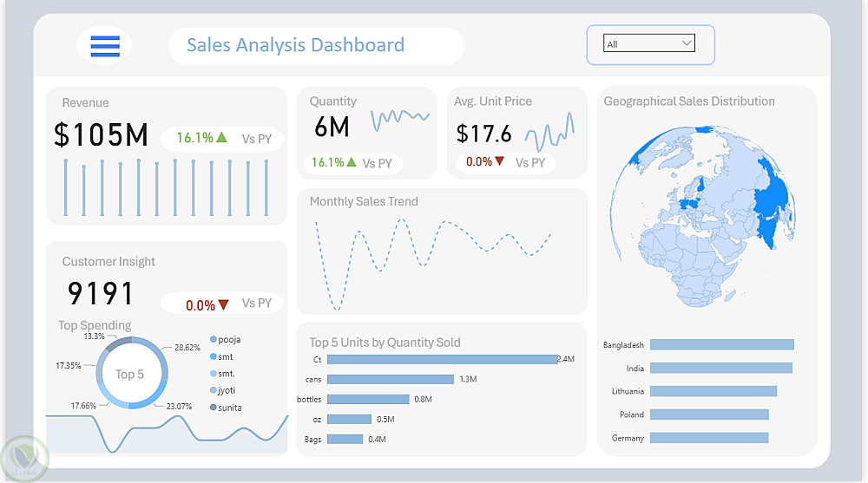The image size is (868, 483).
Task: Click the 17.66% donut label
Action: (83, 406)
